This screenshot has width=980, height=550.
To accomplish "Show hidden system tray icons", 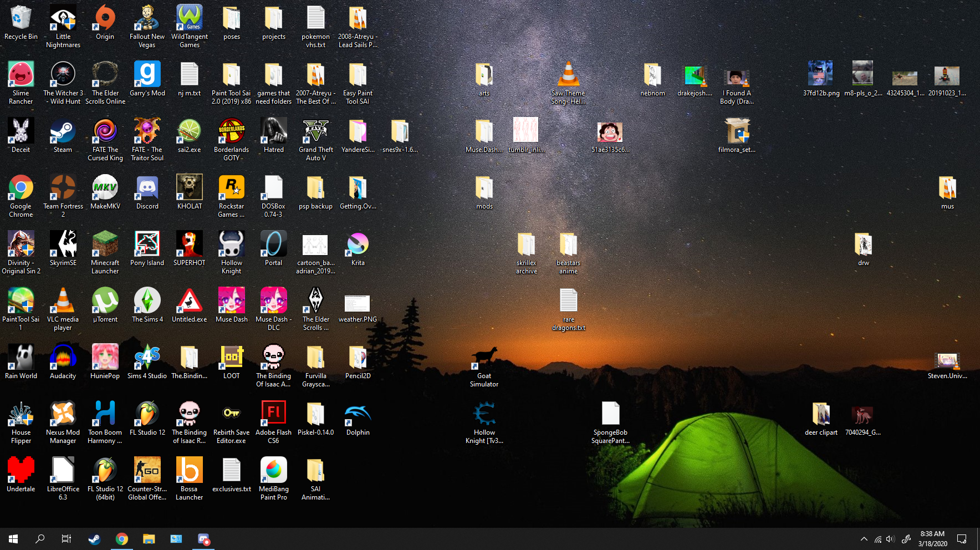I will [x=864, y=539].
